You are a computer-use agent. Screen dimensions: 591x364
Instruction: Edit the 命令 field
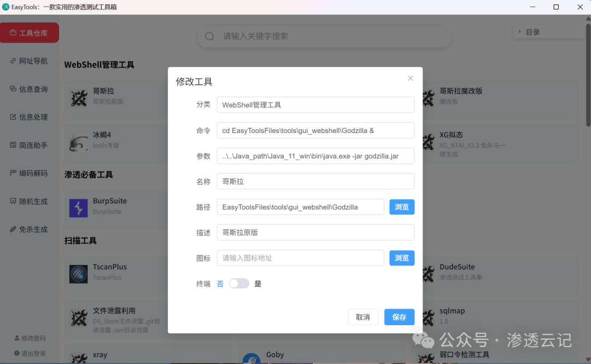(316, 130)
